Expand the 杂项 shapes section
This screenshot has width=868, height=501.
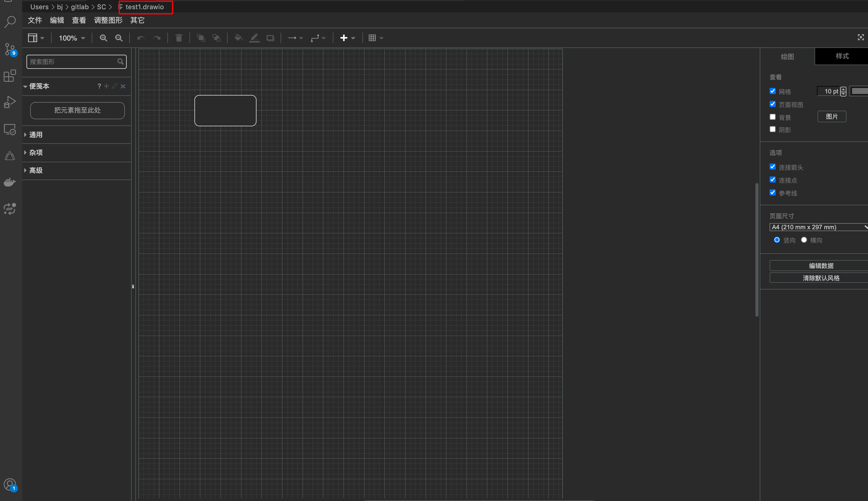click(77, 152)
